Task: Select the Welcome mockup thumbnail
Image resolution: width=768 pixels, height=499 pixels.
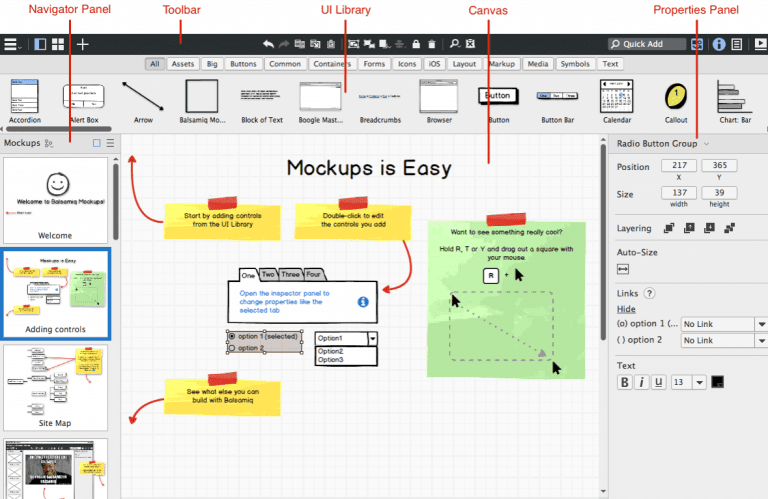Action: (56, 200)
